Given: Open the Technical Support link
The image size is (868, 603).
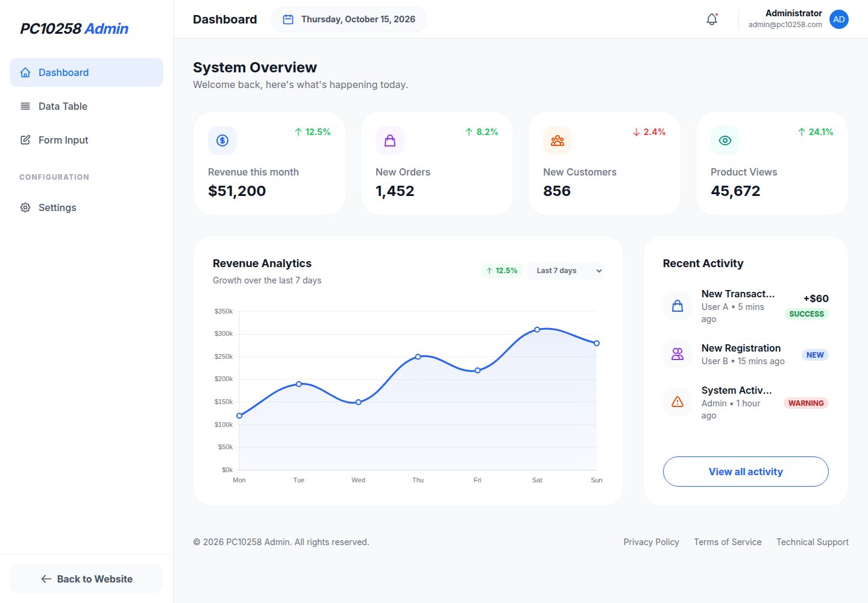Looking at the screenshot, I should [x=813, y=542].
